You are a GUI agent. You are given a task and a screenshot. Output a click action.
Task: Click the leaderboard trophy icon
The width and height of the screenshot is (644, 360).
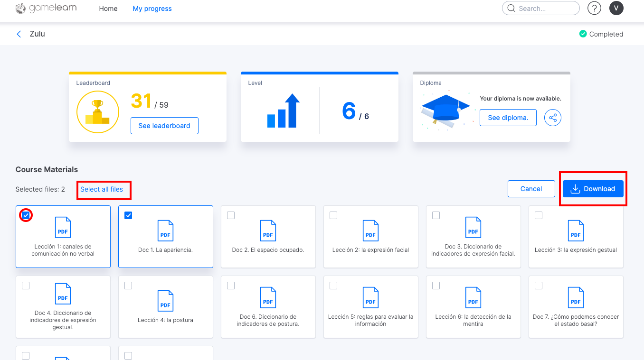[97, 112]
